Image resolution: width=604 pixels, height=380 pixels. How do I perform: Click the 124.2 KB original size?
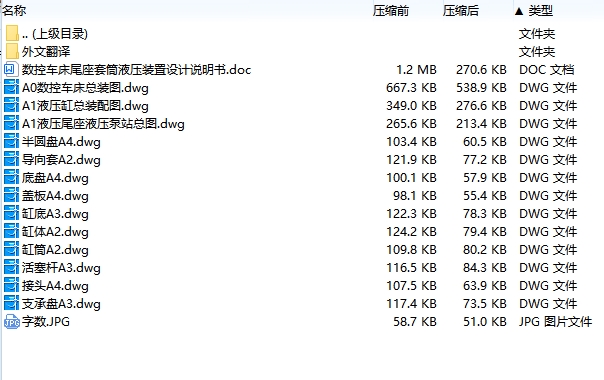coord(411,232)
